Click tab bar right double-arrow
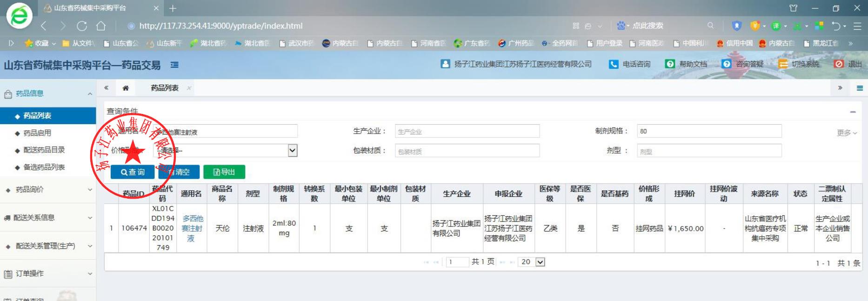Screen dimensions: 868x301 click(840, 87)
